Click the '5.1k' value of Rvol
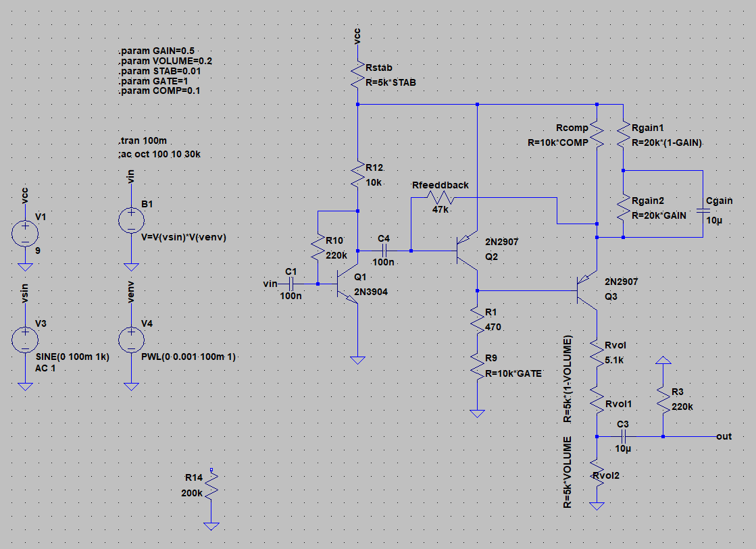This screenshot has height=549, width=756. [x=614, y=360]
